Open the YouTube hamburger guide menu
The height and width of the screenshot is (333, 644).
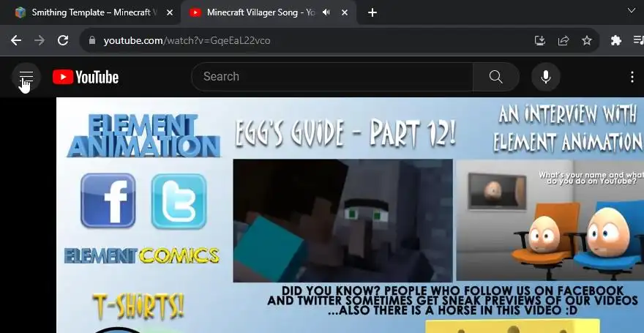click(x=26, y=77)
